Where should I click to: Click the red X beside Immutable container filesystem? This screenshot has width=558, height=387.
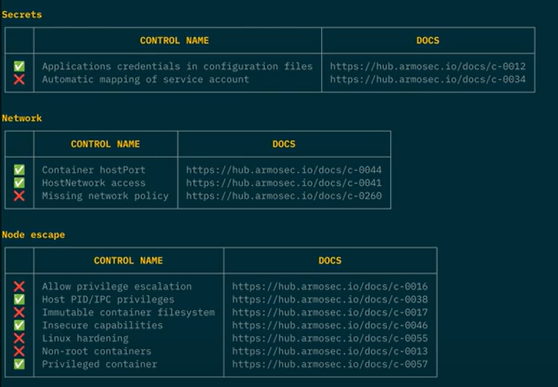(19, 312)
